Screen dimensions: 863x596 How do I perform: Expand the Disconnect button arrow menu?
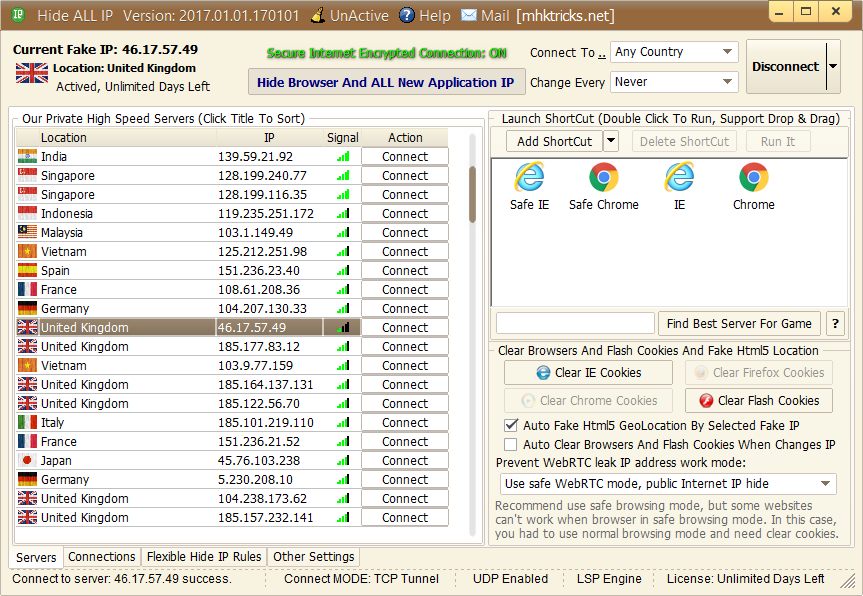coord(833,67)
